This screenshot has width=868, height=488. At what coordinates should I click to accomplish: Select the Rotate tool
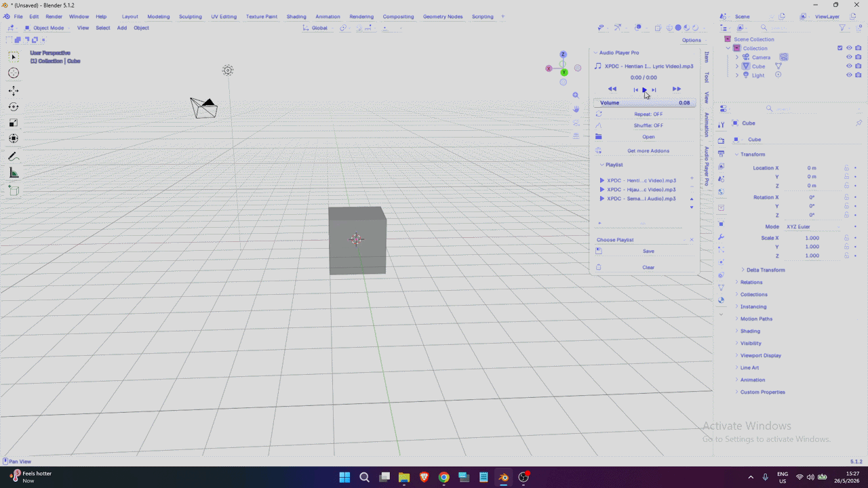click(14, 107)
